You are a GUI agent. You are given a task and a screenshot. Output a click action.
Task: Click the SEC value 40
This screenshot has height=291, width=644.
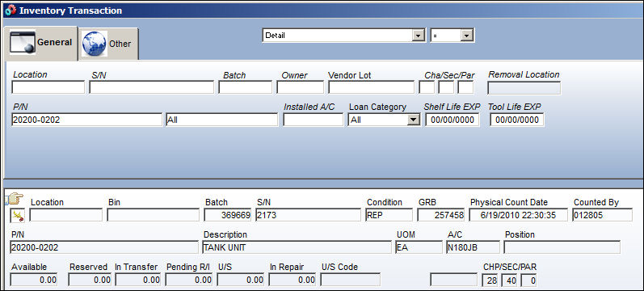point(509,280)
